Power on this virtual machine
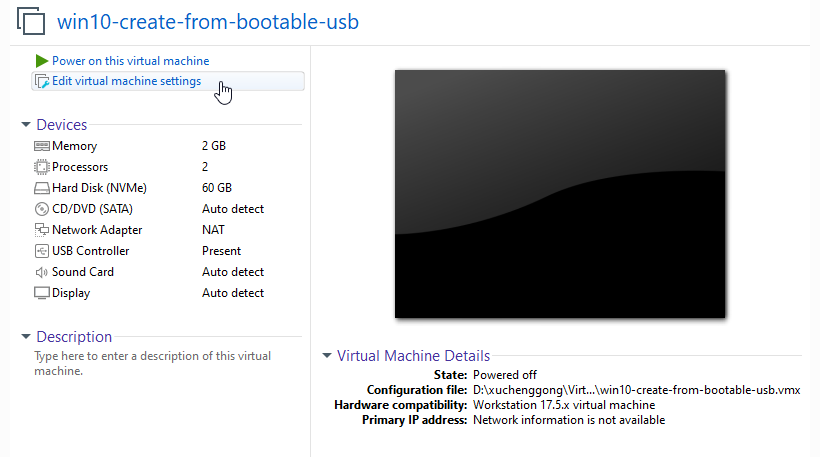 [x=131, y=61]
